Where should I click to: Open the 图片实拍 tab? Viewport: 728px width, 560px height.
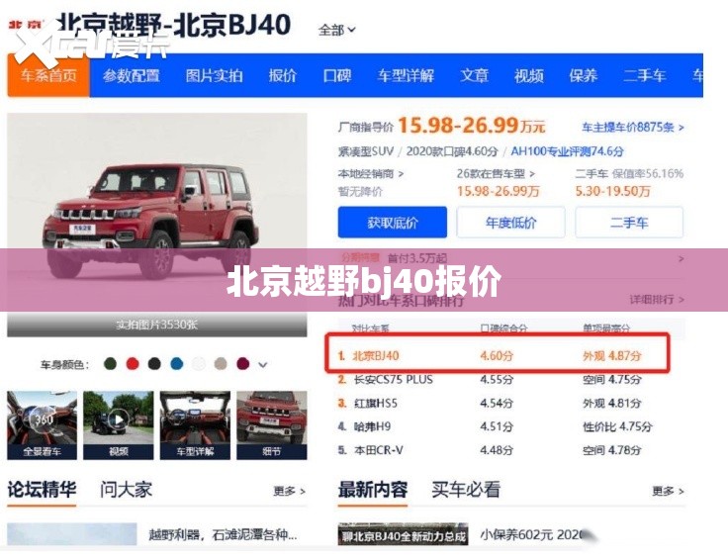coord(214,75)
